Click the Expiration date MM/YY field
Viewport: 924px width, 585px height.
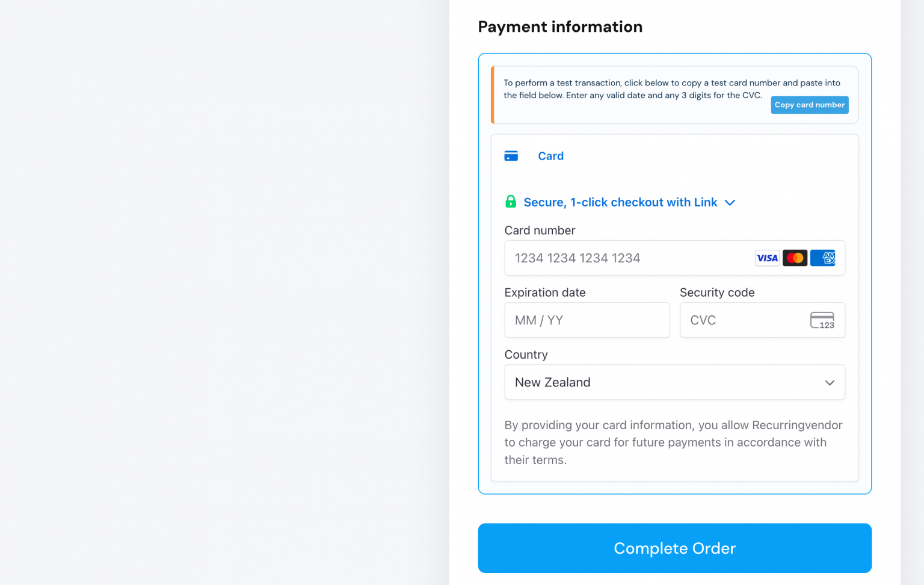587,320
